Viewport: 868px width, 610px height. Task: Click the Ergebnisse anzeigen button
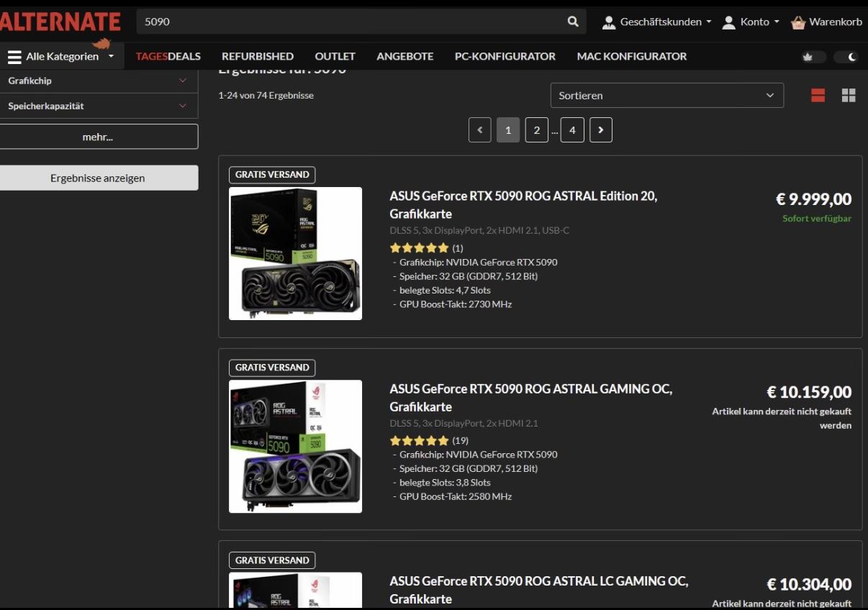[x=99, y=178]
